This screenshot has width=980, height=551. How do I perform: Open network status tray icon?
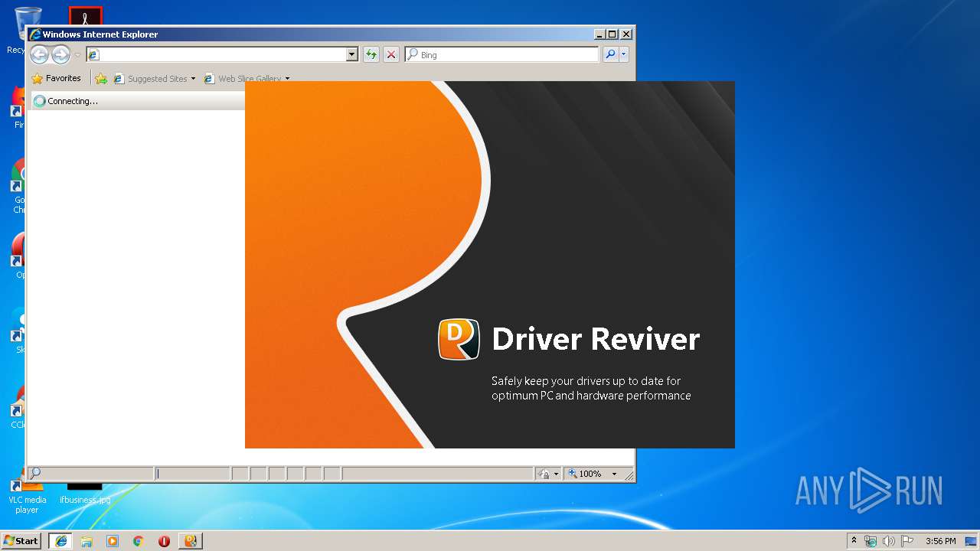pos(871,541)
